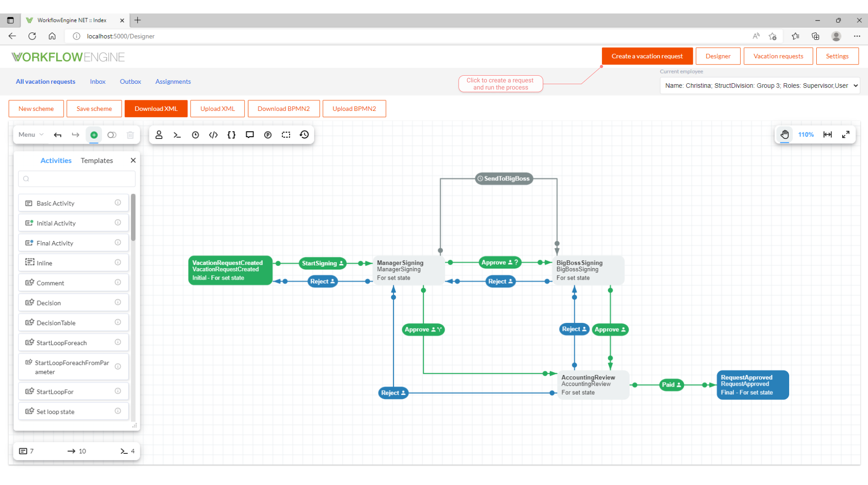Viewport: 868px width, 485px height.
Task: Click the Process info circled P icon
Action: (x=268, y=134)
